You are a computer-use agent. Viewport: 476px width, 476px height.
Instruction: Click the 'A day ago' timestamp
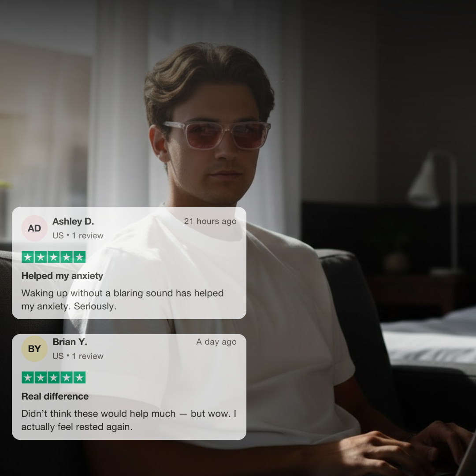coord(216,342)
